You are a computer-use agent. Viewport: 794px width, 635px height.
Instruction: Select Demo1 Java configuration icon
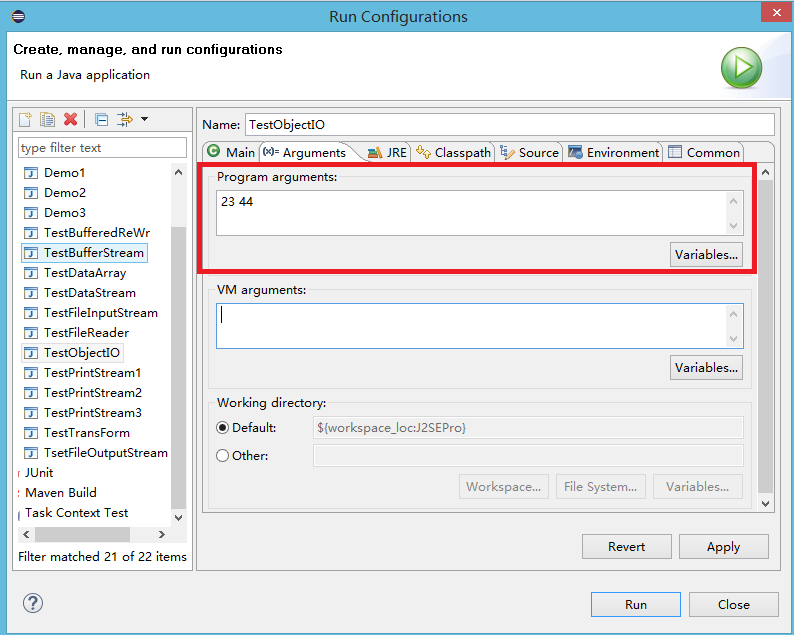coord(31,173)
